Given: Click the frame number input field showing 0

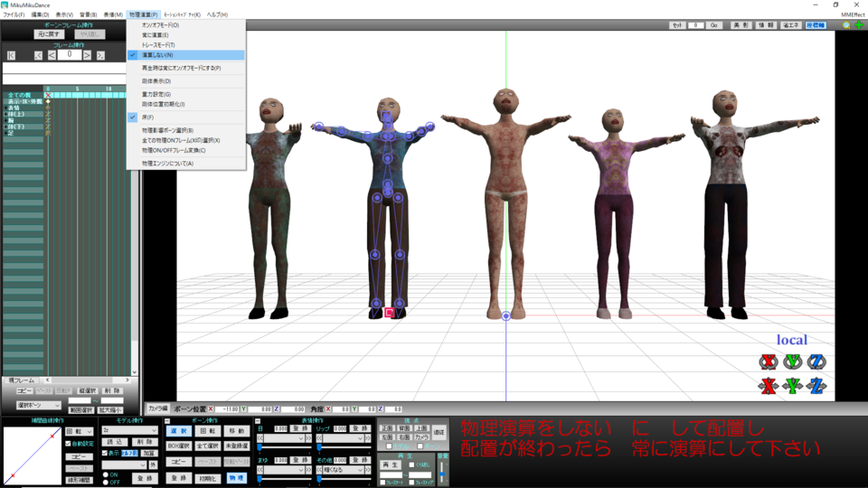Looking at the screenshot, I should click(70, 55).
